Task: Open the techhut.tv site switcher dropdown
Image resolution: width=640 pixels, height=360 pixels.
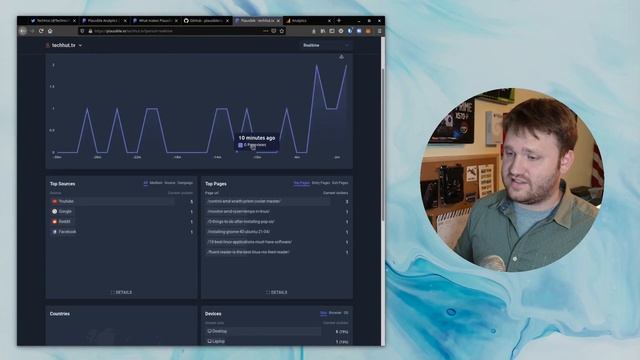Action: (x=64, y=45)
